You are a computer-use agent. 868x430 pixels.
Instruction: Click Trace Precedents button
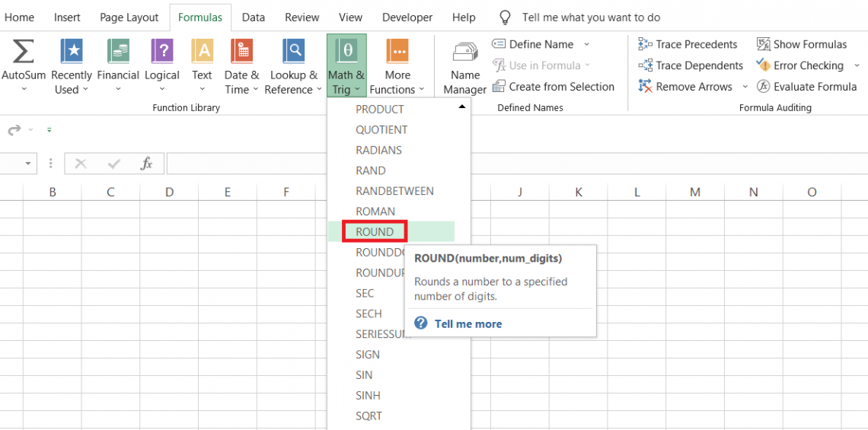(688, 44)
